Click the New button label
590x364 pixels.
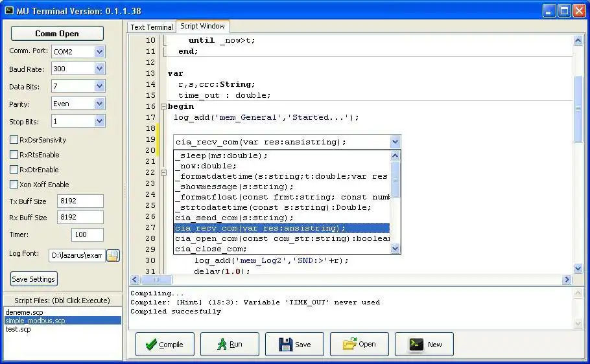click(x=434, y=345)
